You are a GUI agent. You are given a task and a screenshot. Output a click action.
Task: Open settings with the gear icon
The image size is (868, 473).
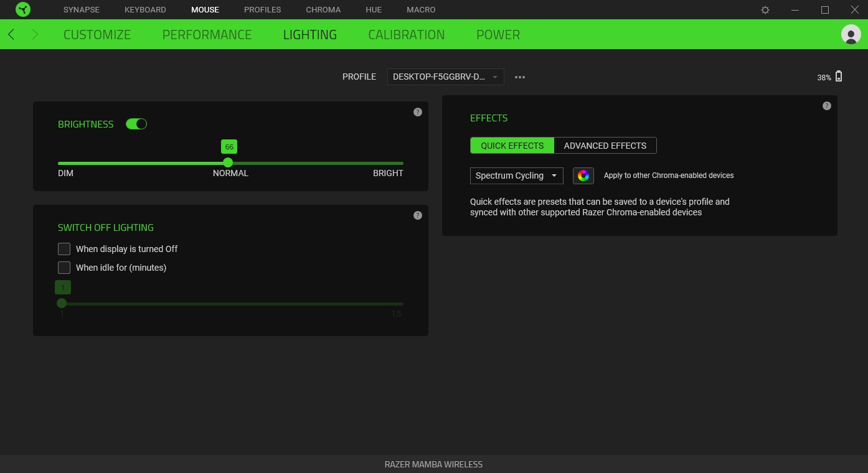click(x=765, y=10)
